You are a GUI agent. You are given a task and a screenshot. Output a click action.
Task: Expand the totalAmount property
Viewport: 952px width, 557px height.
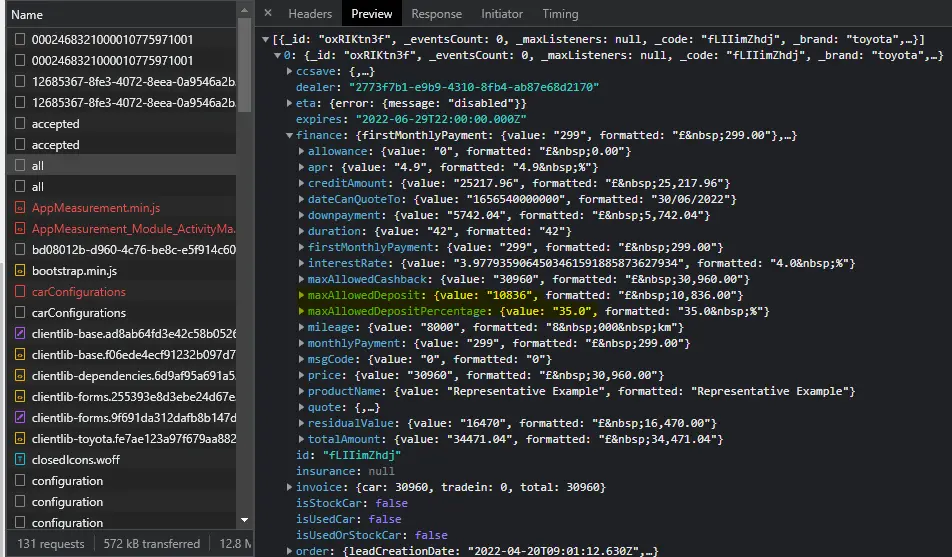tap(301, 439)
